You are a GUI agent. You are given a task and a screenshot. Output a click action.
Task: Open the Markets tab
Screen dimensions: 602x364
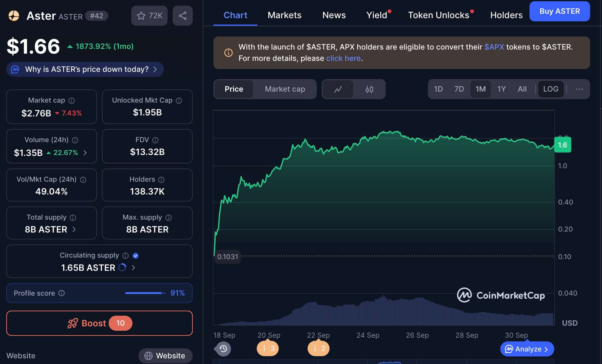pyautogui.click(x=284, y=15)
